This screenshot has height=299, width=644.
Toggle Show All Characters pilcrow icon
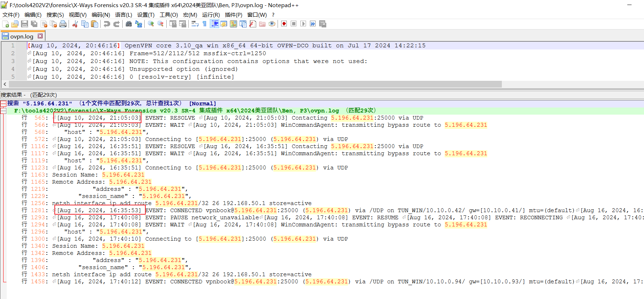tap(204, 24)
